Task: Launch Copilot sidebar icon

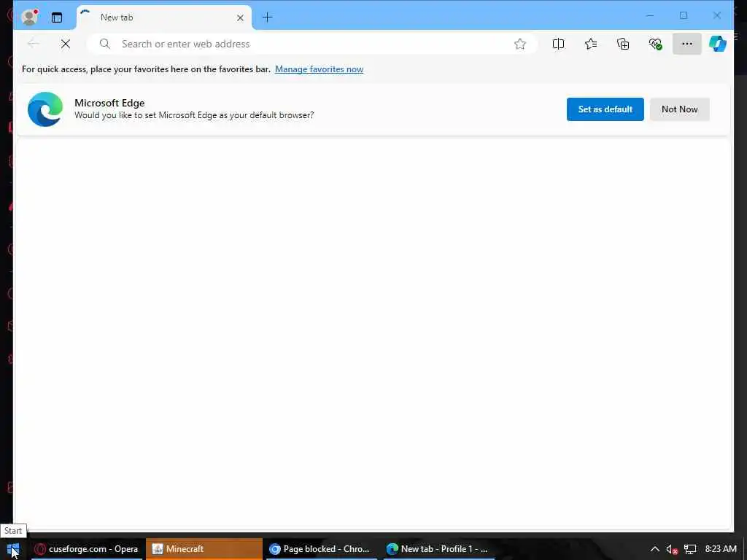Action: (718, 44)
